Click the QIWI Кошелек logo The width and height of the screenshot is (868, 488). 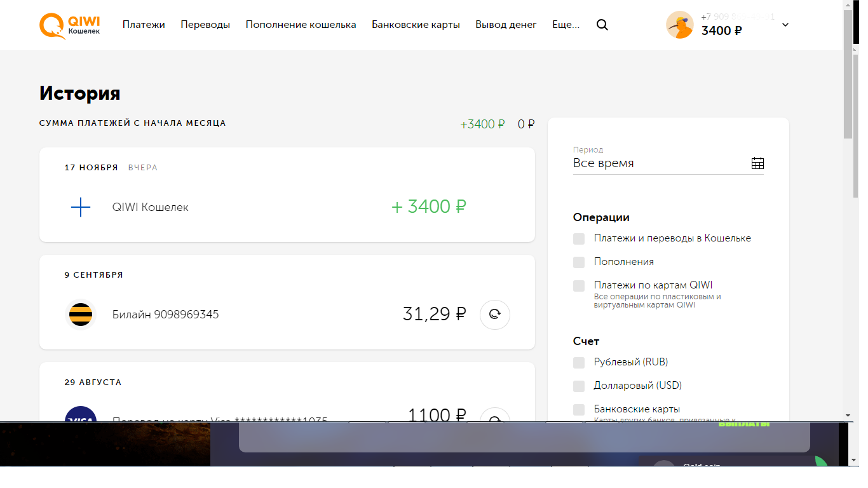69,25
